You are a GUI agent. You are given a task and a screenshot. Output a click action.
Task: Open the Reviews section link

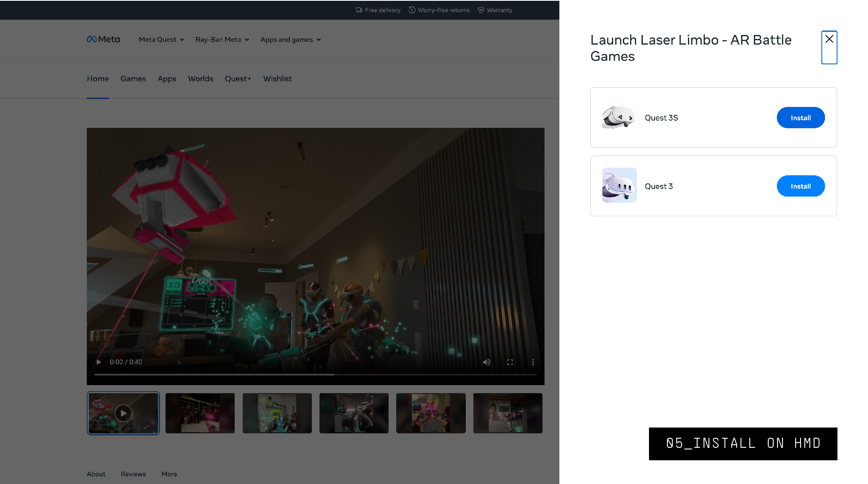[133, 474]
